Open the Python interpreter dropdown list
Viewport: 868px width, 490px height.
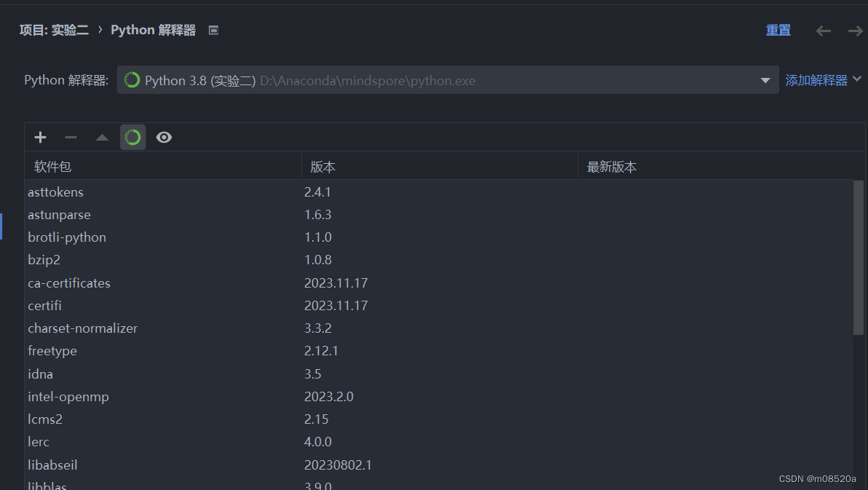765,80
